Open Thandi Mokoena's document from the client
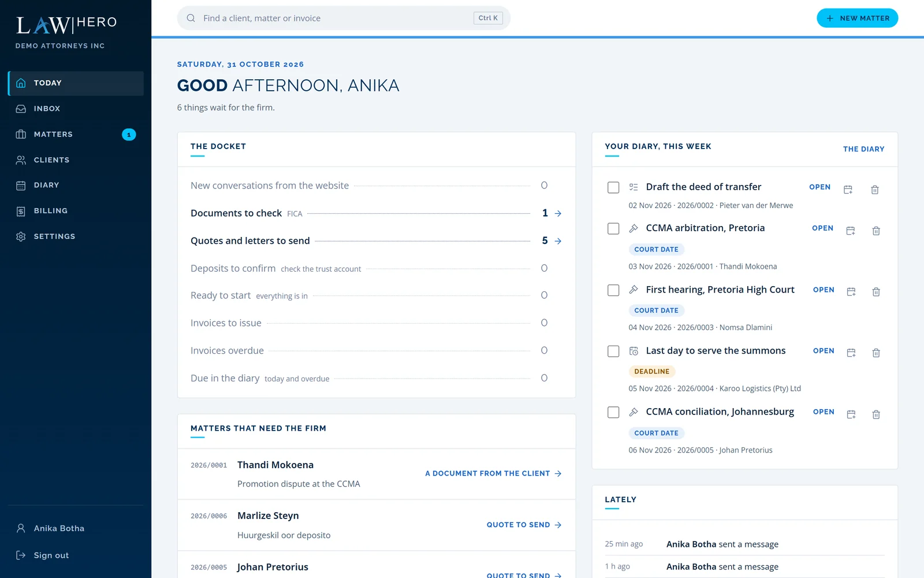924x578 pixels. pos(493,473)
